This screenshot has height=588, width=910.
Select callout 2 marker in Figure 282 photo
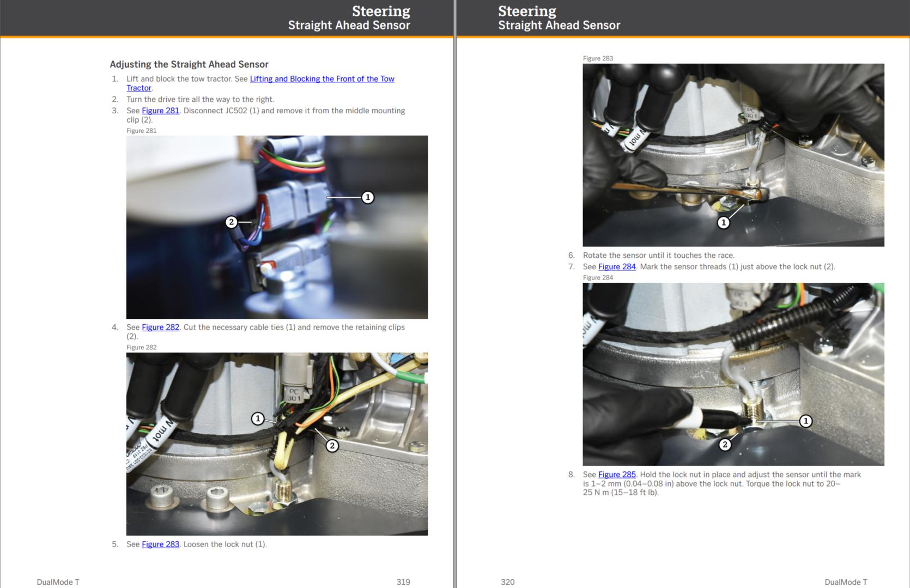click(x=332, y=446)
